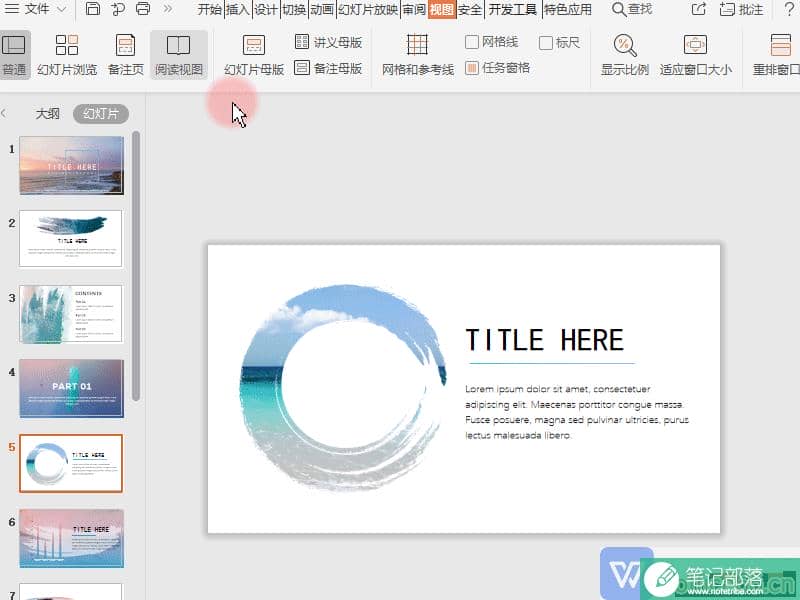Switch to the 开始 ribbon tab
The width and height of the screenshot is (800, 600).
[x=210, y=9]
